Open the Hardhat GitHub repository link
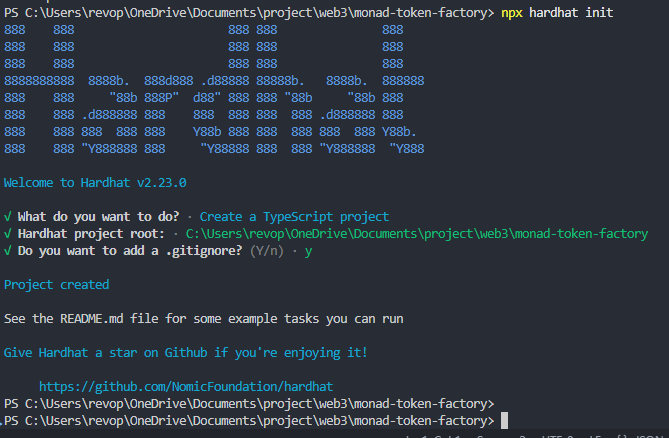669x438 pixels. click(x=186, y=386)
